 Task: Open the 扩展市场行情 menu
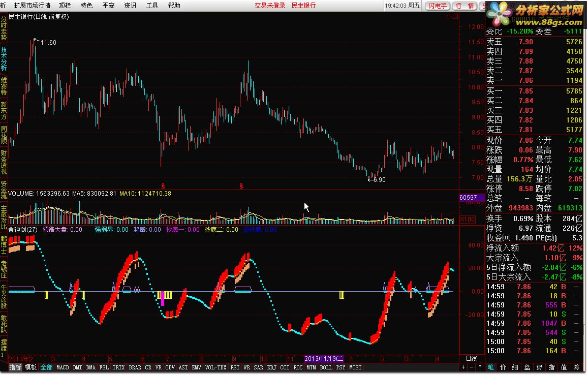[32, 5]
